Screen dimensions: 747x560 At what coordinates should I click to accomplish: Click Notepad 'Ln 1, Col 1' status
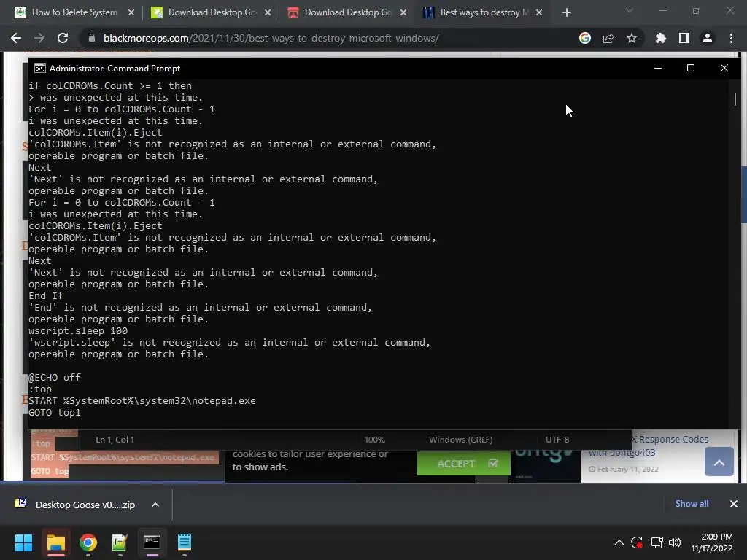point(115,440)
